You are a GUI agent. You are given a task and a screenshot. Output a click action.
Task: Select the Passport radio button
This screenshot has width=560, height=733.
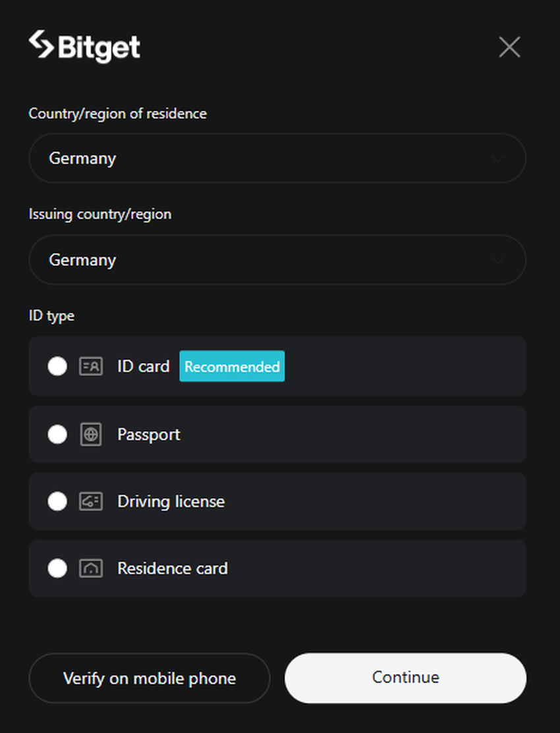pyautogui.click(x=57, y=435)
